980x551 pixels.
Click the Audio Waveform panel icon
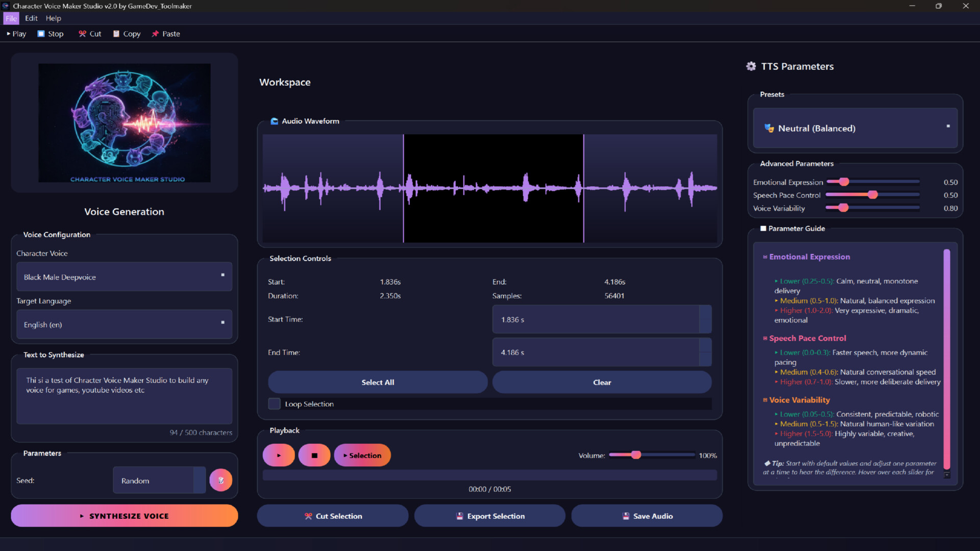275,121
